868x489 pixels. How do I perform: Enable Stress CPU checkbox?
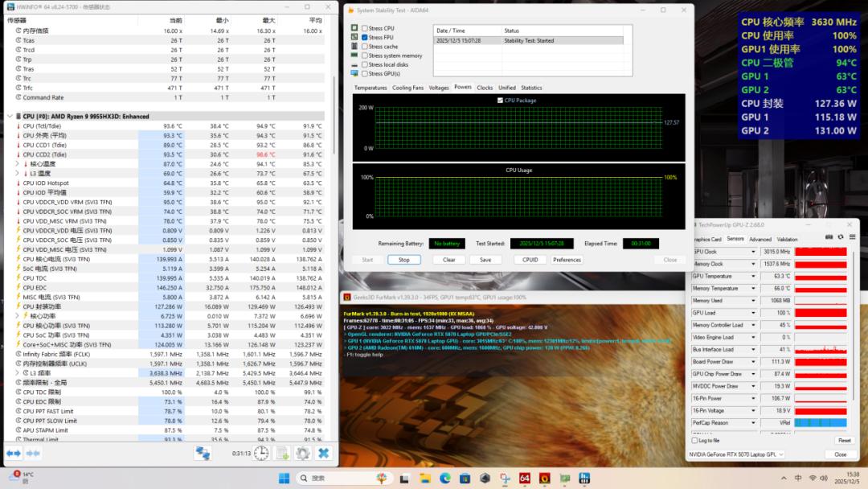coord(365,28)
